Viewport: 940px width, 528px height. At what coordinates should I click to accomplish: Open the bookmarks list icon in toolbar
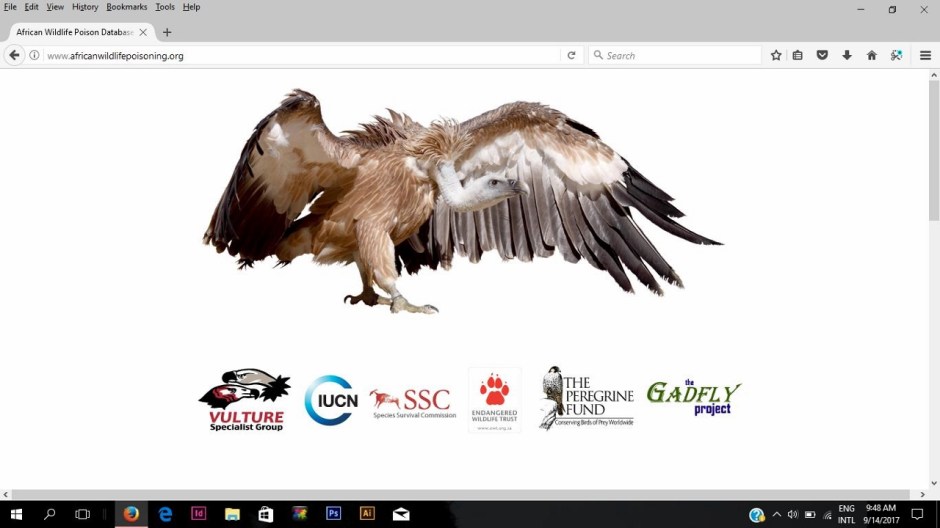coord(798,56)
